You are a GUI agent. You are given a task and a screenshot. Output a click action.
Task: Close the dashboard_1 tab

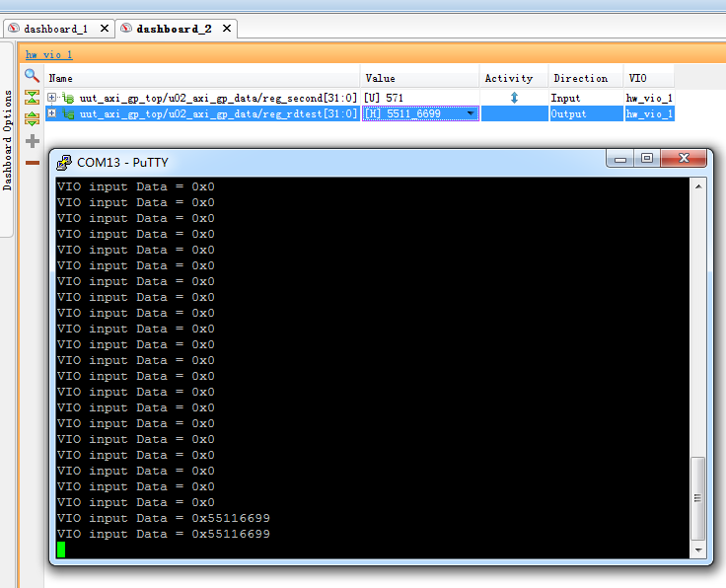105,29
